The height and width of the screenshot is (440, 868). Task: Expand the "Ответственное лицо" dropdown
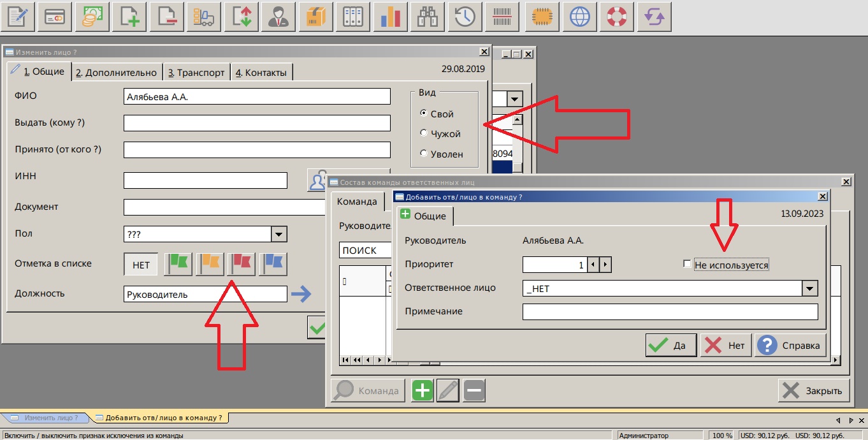click(x=809, y=289)
